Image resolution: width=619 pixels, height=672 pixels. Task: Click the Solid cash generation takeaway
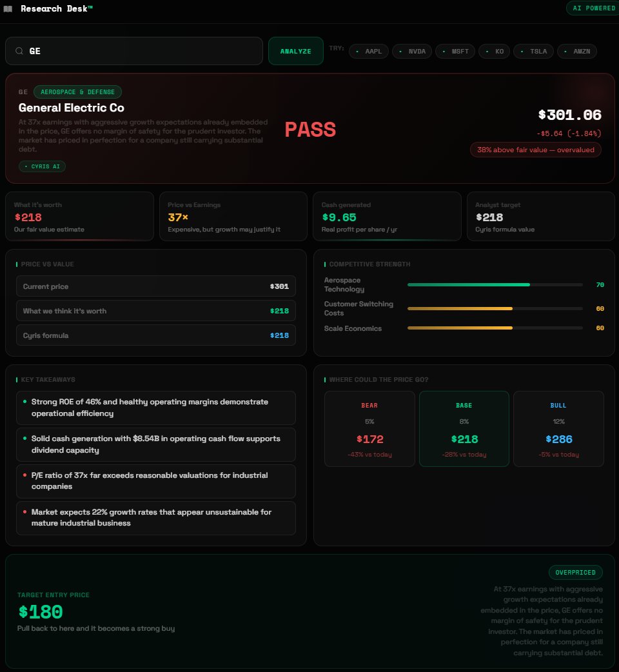coord(156,444)
